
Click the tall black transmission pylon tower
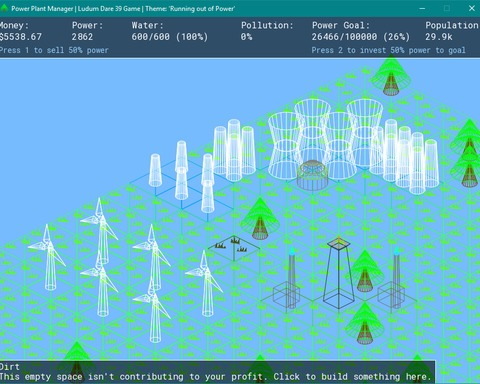pos(338,273)
